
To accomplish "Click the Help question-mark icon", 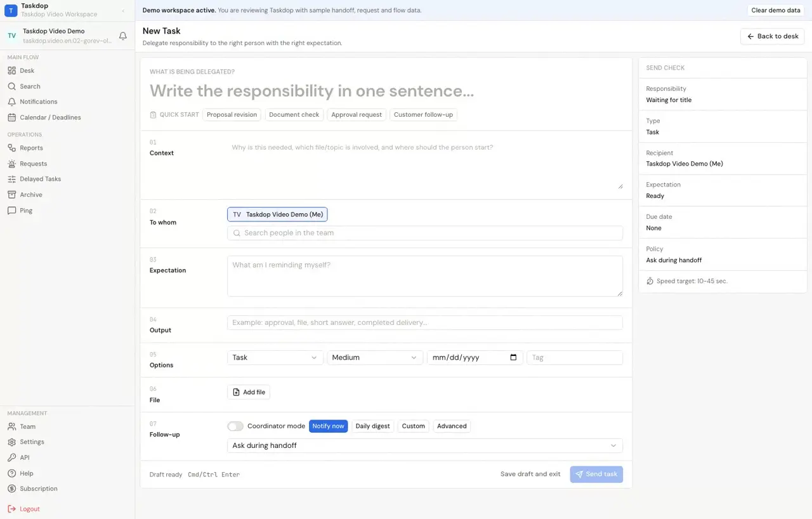I will pyautogui.click(x=11, y=473).
